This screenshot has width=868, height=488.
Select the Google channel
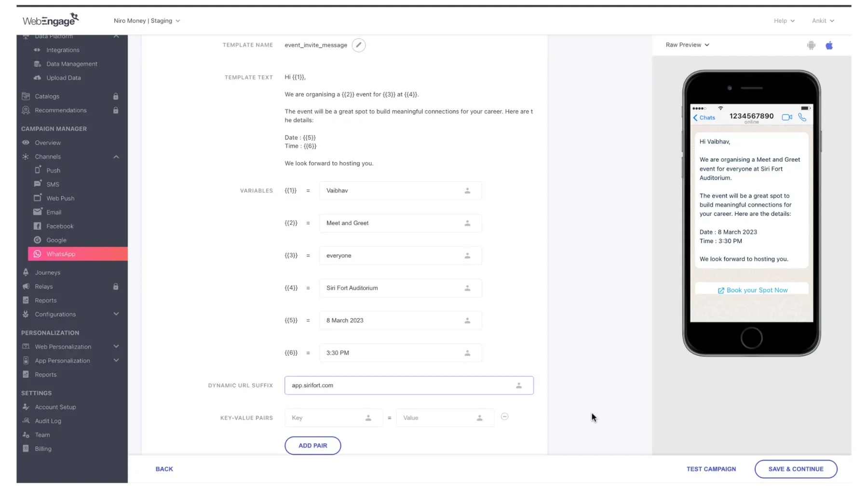point(56,240)
